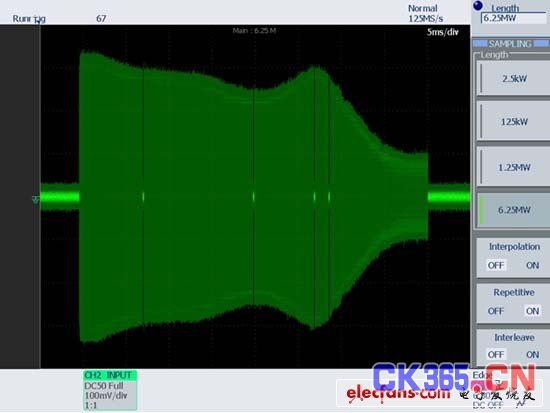This screenshot has width=550, height=413.
Task: Select the 6.25MW record length
Action: coord(512,210)
